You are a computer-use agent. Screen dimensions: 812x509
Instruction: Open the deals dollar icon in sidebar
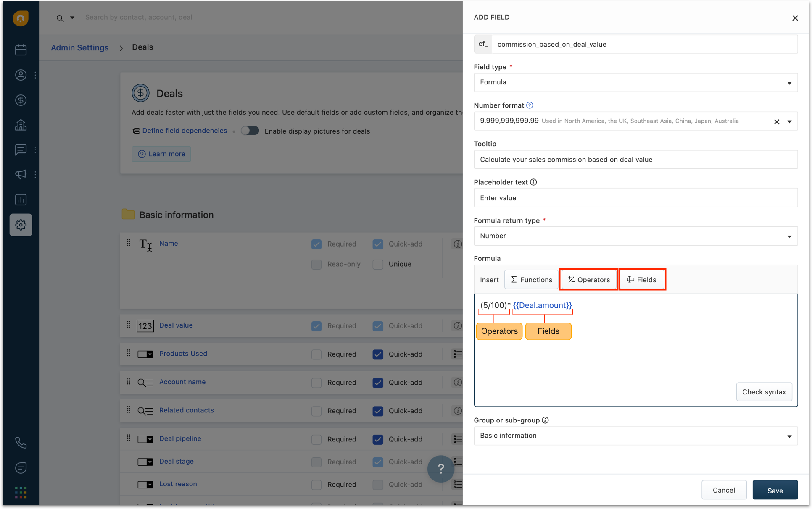point(21,100)
